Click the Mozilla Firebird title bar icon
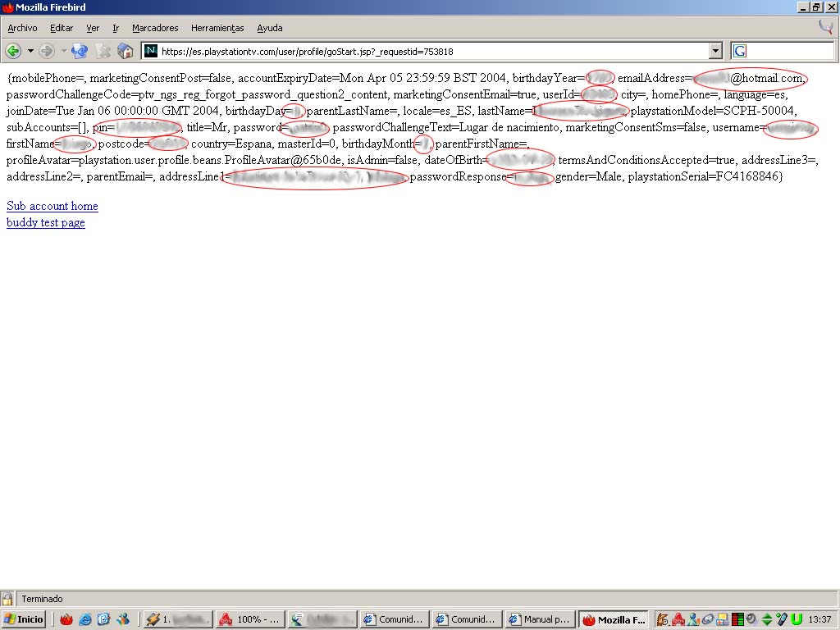Viewport: 840px width, 630px height. (x=7, y=7)
